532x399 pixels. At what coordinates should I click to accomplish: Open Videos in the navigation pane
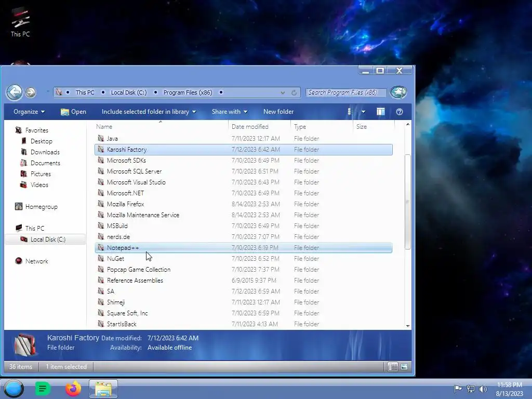click(x=39, y=184)
